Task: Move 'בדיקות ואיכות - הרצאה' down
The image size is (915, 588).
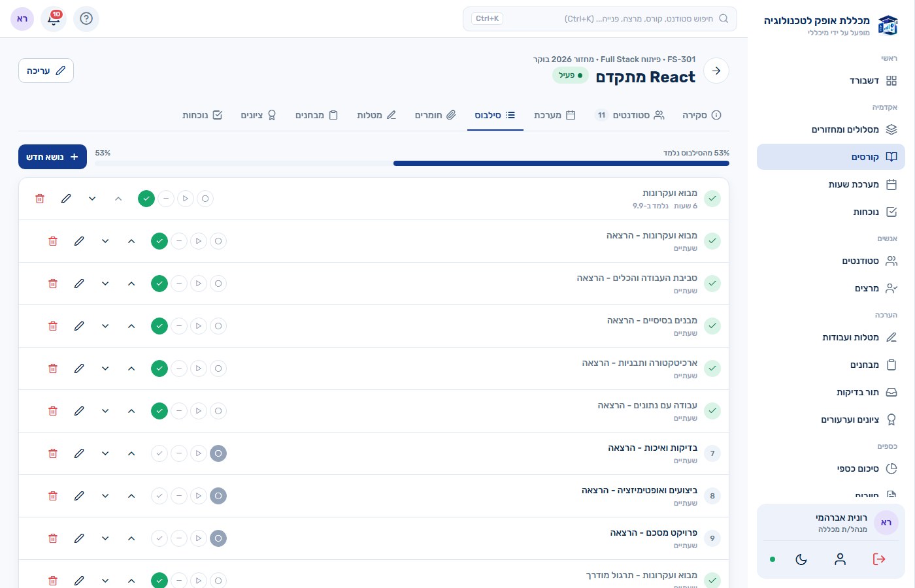Action: click(105, 453)
